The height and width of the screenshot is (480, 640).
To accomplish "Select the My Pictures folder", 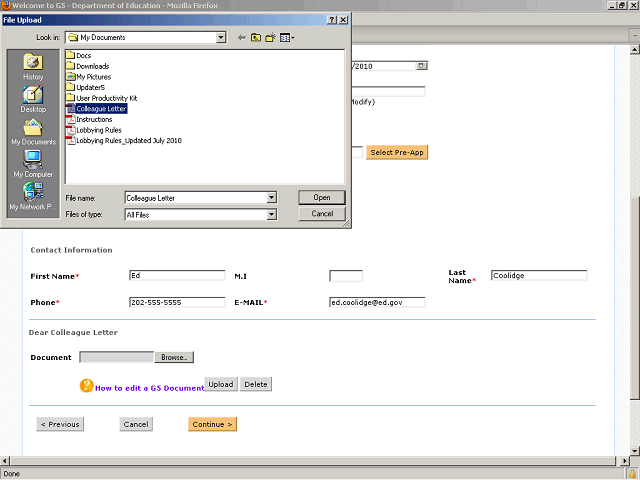I will (88, 76).
